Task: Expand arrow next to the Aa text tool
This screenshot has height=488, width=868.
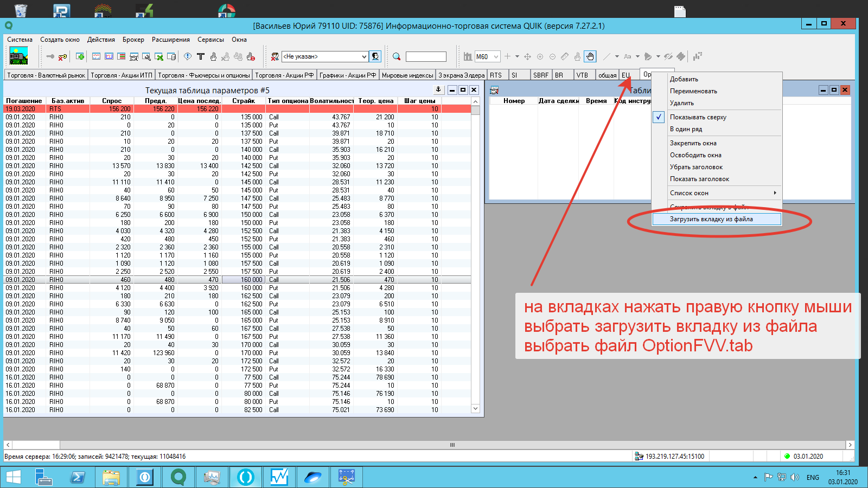Action: point(637,56)
